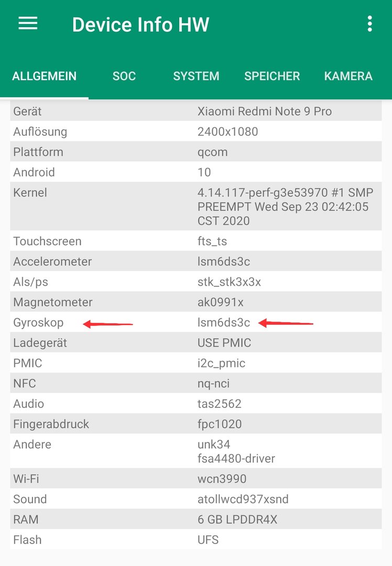This screenshot has height=566, width=392.
Task: Tap the Gerät row Xiaomi Redmi Note 9 Pro
Action: (195, 111)
